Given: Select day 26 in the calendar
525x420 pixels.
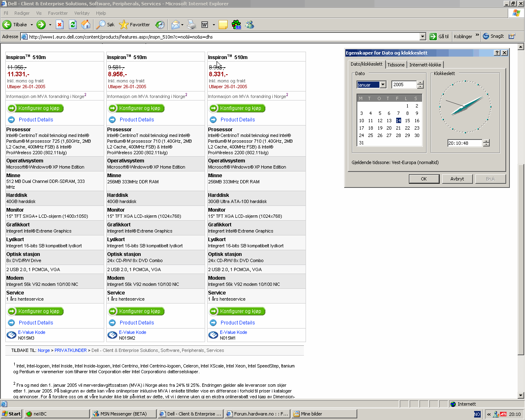Looking at the screenshot, I should point(380,135).
